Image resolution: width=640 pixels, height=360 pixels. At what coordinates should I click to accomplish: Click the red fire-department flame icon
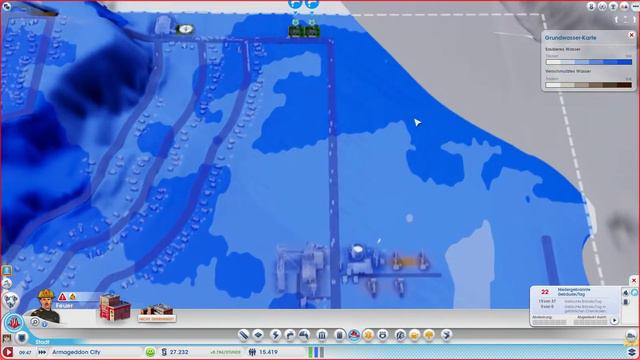point(14,323)
